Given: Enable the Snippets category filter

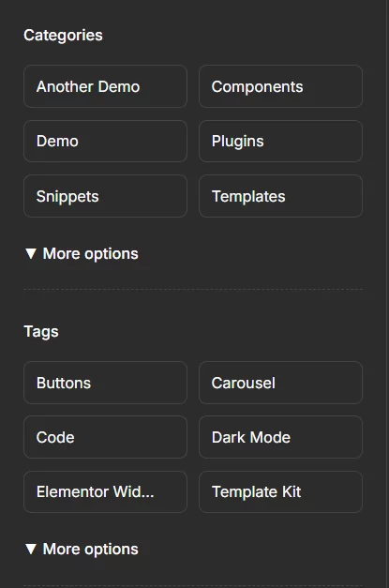Looking at the screenshot, I should pos(105,196).
